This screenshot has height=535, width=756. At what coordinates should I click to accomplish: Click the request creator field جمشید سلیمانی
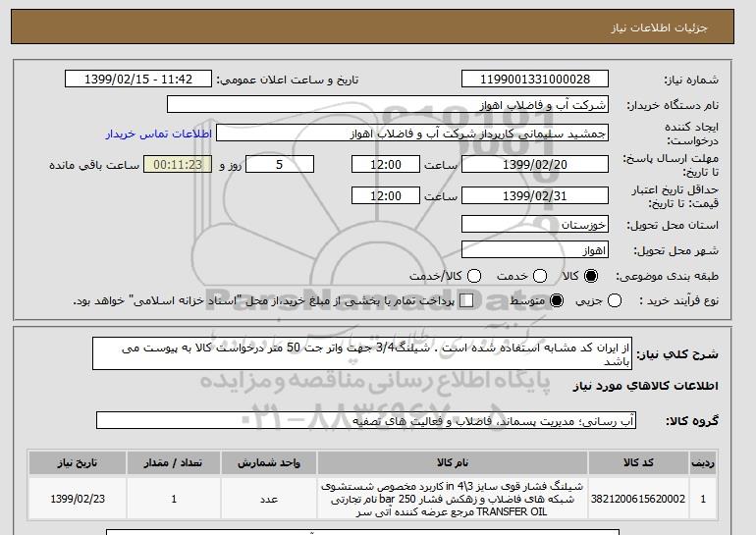click(412, 134)
